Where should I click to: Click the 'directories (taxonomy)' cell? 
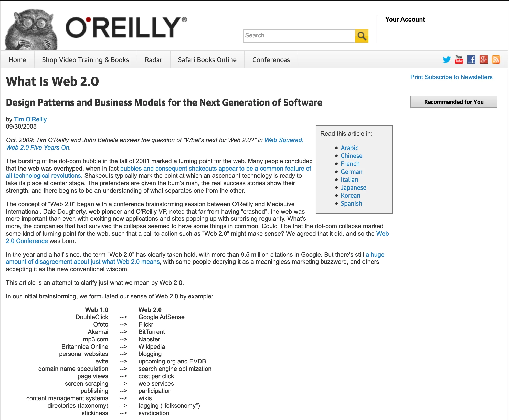(x=78, y=406)
